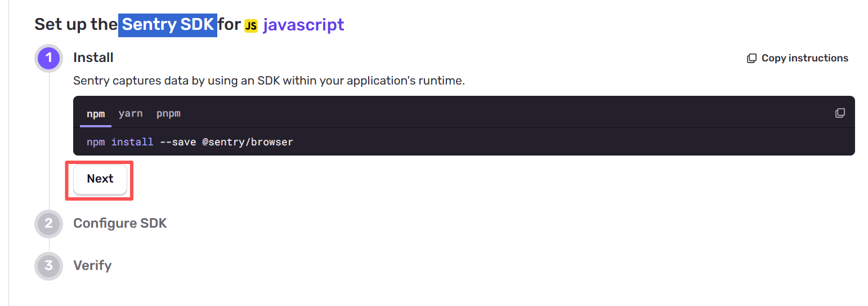868x306 pixels.
Task: Click the Sentry captures data description text
Action: coord(269,81)
